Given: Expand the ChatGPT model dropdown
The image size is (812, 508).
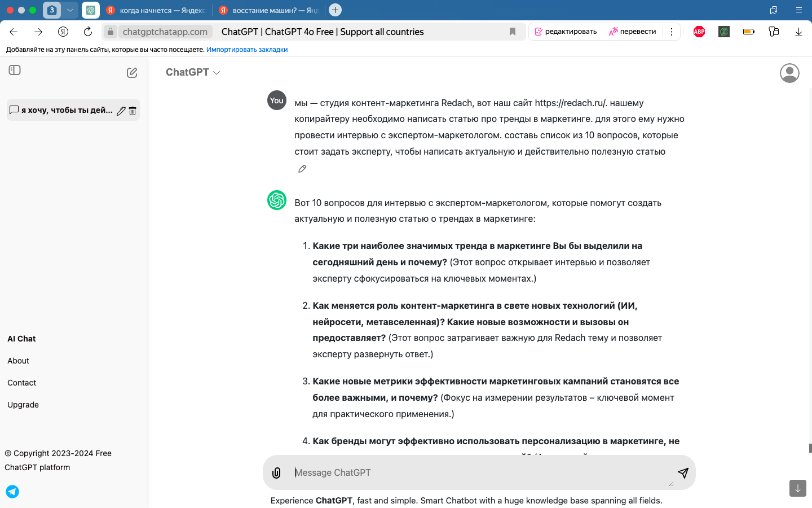Looking at the screenshot, I should [x=193, y=72].
